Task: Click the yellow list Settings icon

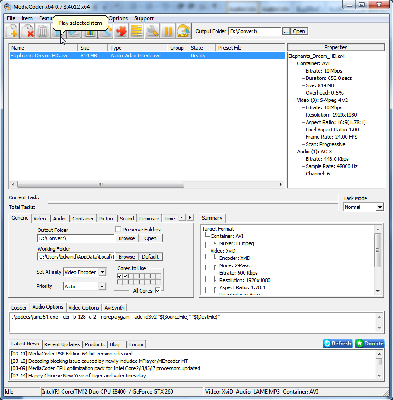Action: click(x=137, y=31)
